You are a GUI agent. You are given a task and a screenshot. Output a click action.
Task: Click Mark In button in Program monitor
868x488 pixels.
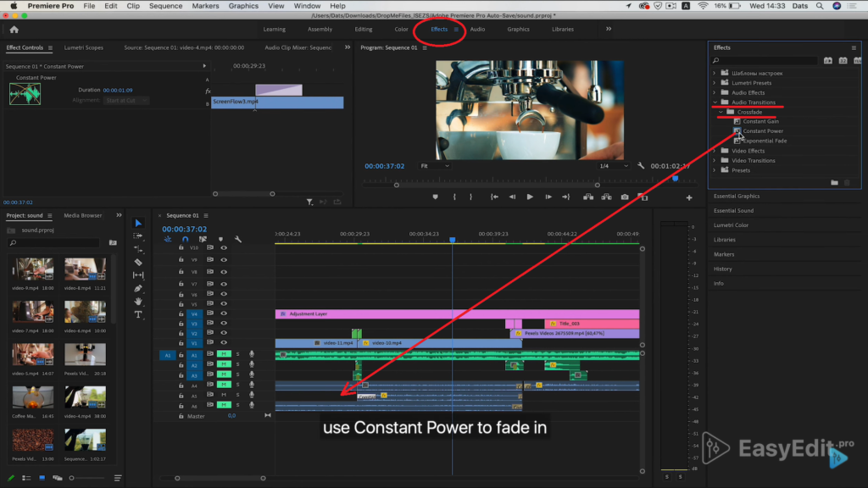[x=454, y=197]
